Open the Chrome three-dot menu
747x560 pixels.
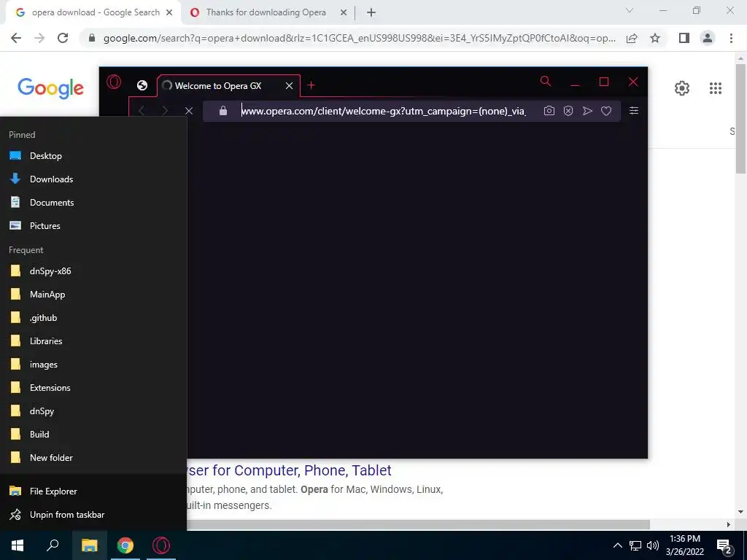(731, 38)
